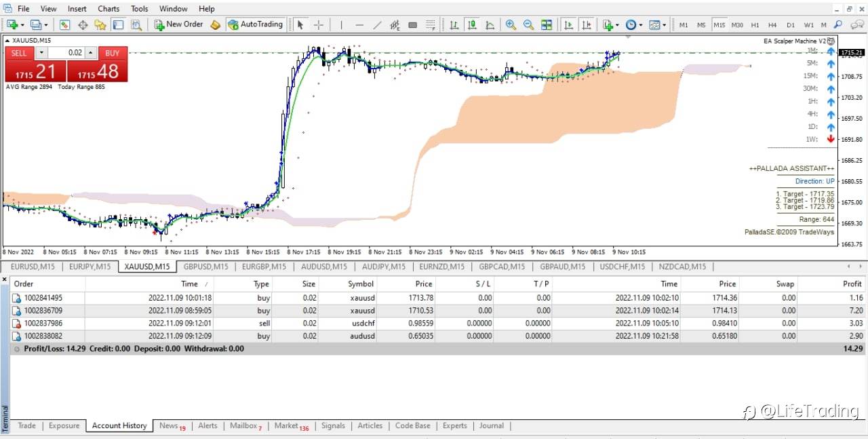The width and height of the screenshot is (868, 439).
Task: Switch timeframe to M15
Action: pos(719,25)
